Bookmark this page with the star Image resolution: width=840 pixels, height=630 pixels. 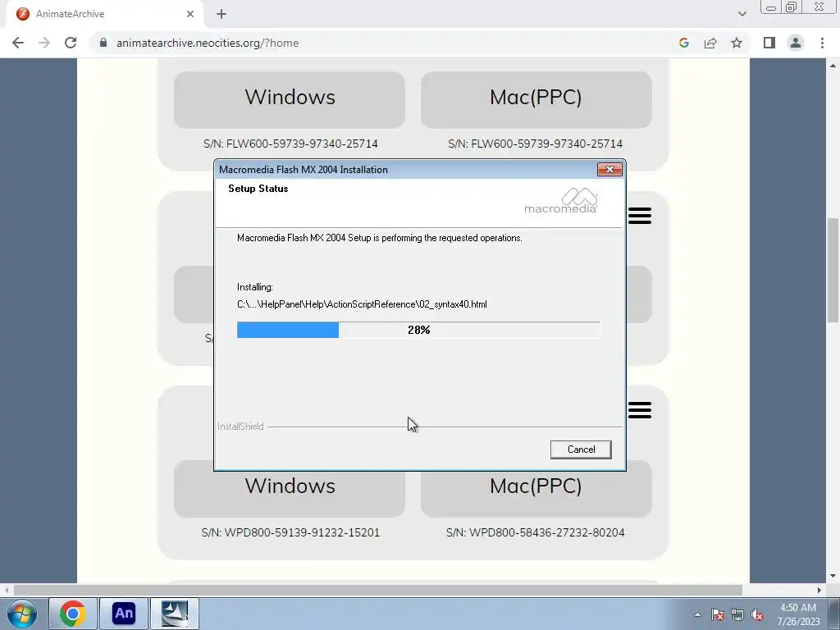pos(737,43)
